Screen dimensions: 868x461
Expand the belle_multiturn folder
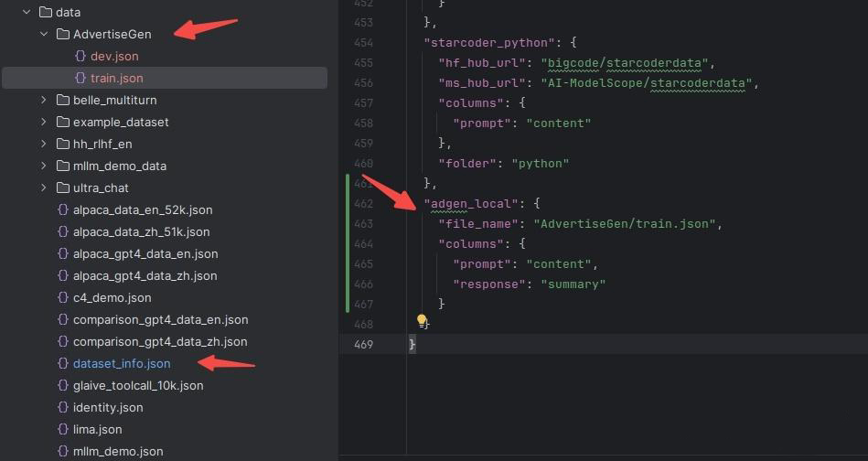pos(44,101)
